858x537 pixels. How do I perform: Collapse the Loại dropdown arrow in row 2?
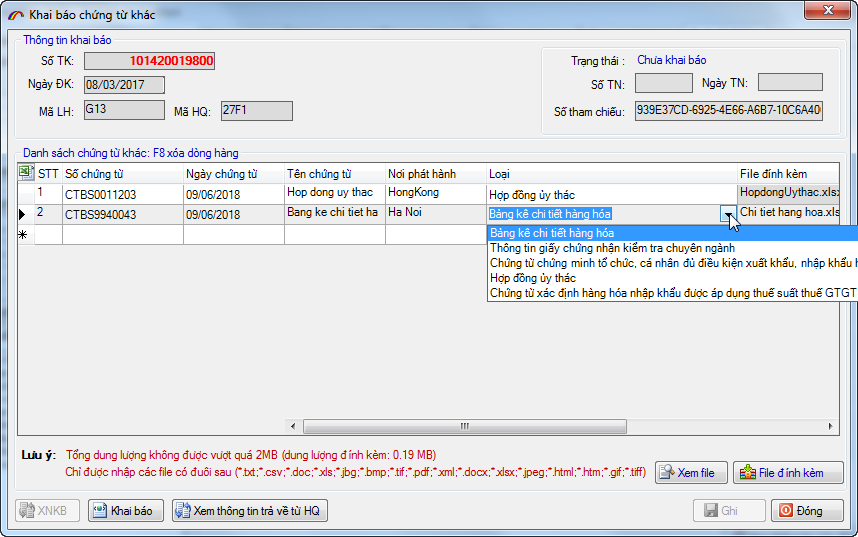coord(726,214)
